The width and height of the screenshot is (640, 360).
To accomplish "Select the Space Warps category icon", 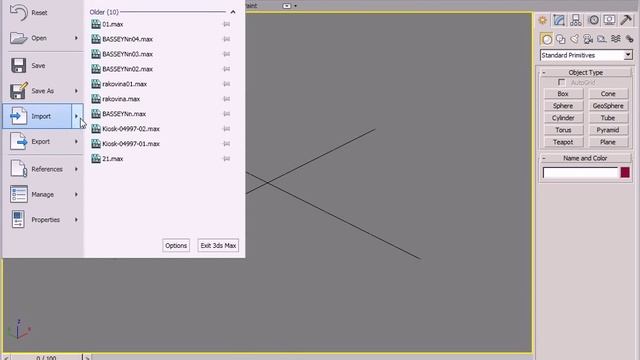I will click(x=616, y=39).
